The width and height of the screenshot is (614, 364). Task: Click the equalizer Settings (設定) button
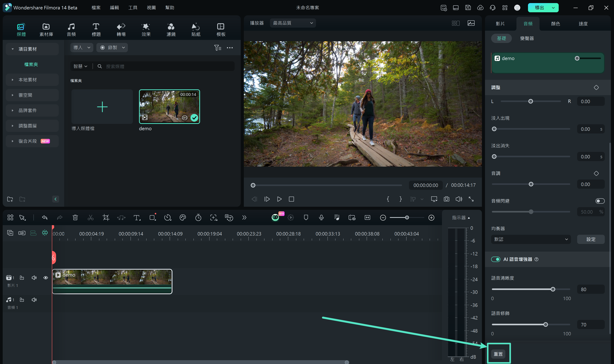pyautogui.click(x=591, y=239)
